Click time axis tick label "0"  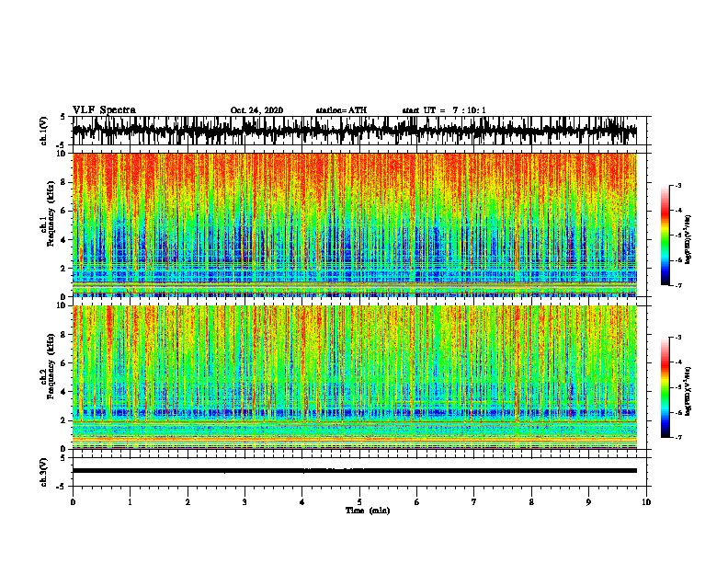point(73,502)
